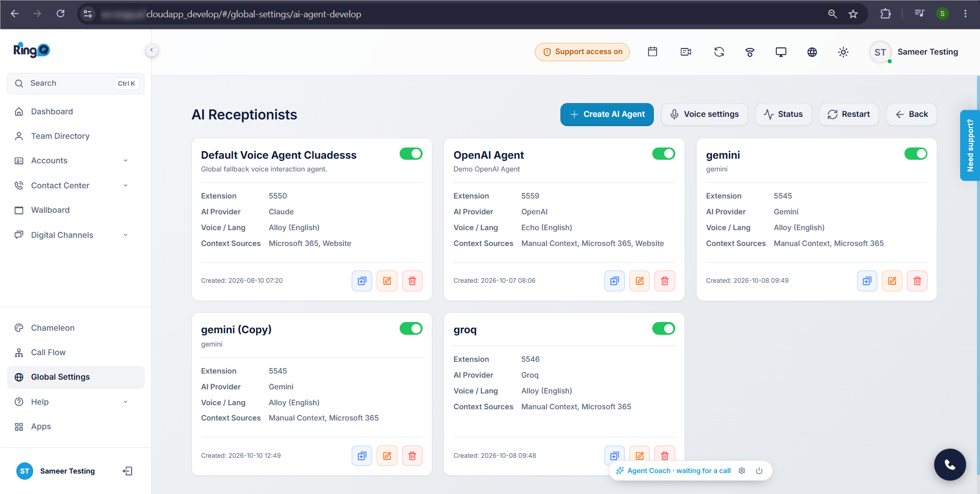Viewport: 980px width, 494px height.
Task: Open Voice settings
Action: 704,114
